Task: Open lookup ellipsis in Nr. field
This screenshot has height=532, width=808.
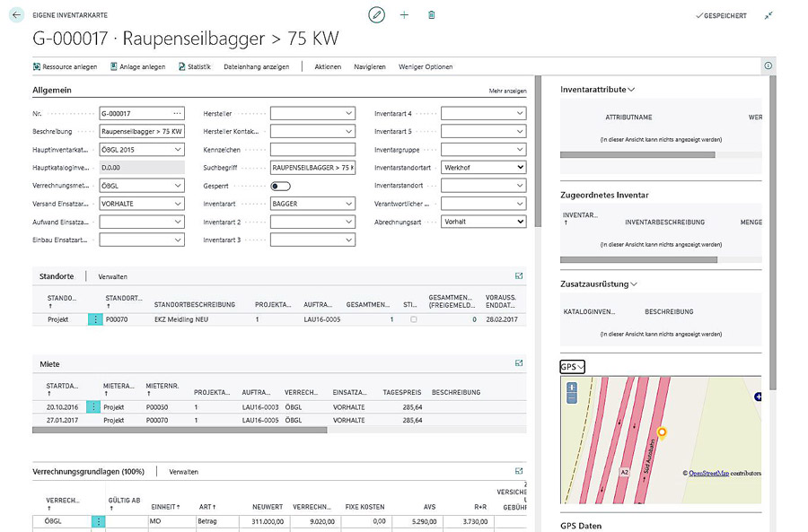Action: (177, 113)
